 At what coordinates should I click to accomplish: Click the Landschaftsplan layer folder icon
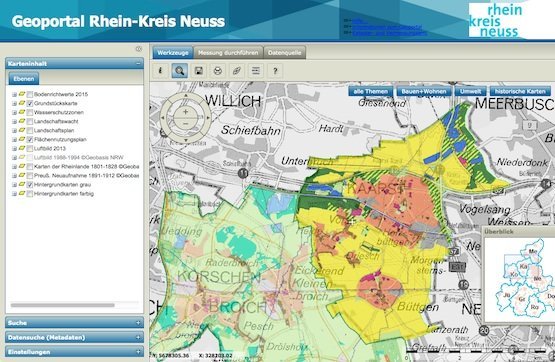point(22,130)
